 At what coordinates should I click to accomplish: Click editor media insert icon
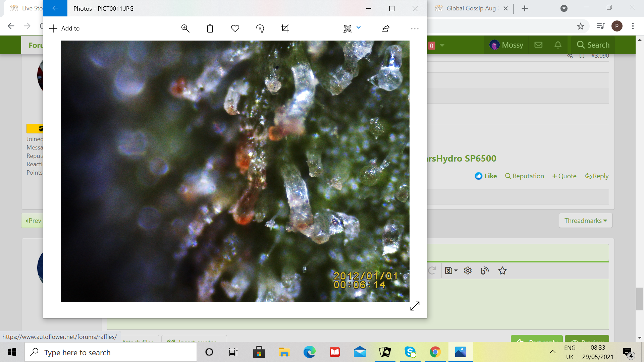485,270
